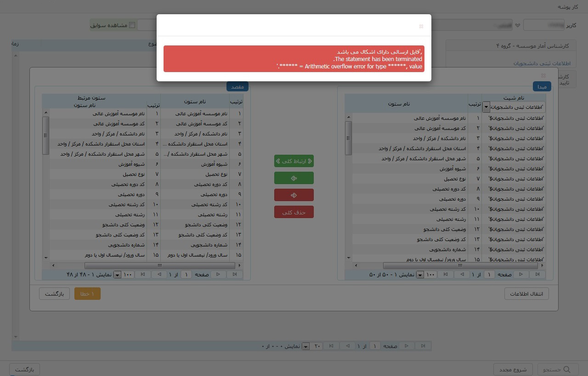Expand the user dropdown chevron beside کاربر
The image size is (588, 376).
pyautogui.click(x=518, y=25)
